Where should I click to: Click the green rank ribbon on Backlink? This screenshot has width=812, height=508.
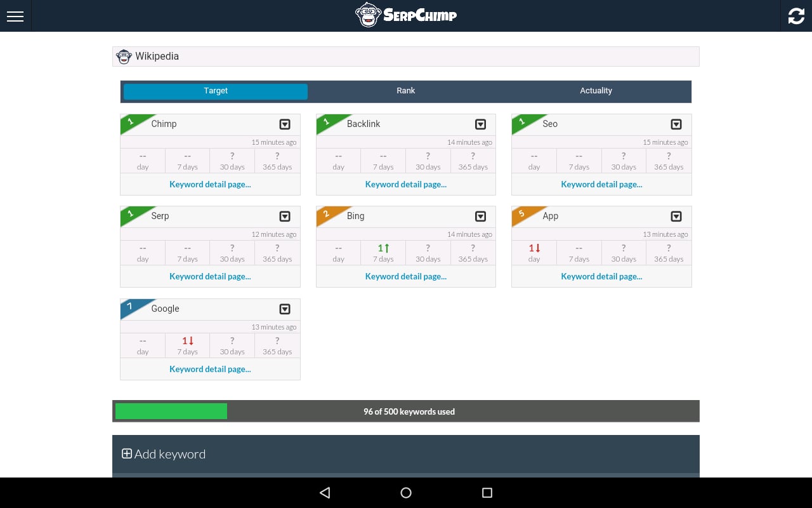329,122
